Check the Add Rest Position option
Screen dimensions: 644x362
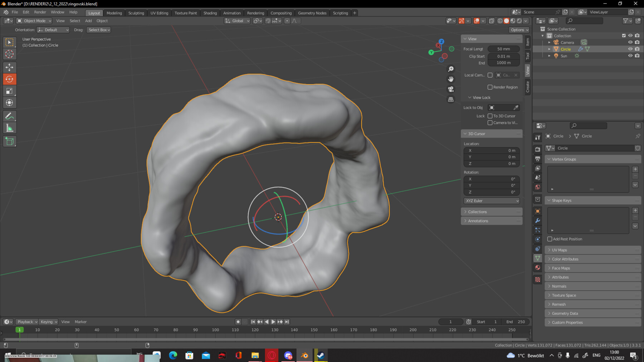[x=550, y=239]
